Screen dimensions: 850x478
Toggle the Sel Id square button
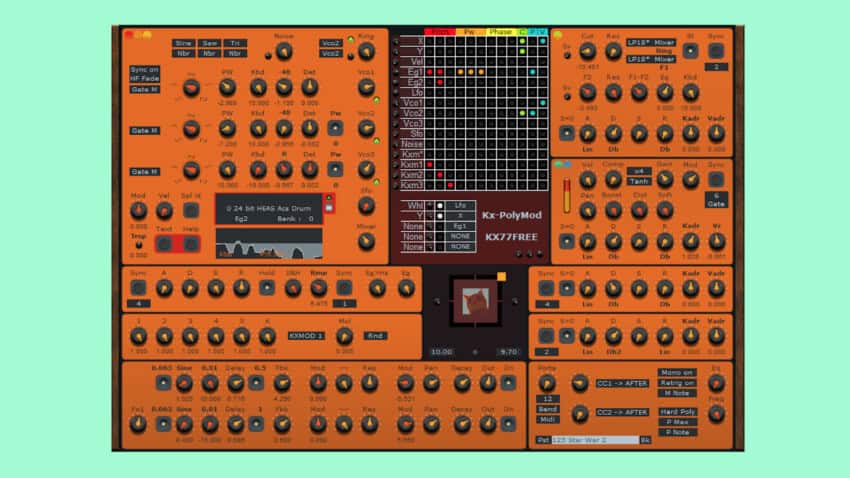pyautogui.click(x=190, y=210)
